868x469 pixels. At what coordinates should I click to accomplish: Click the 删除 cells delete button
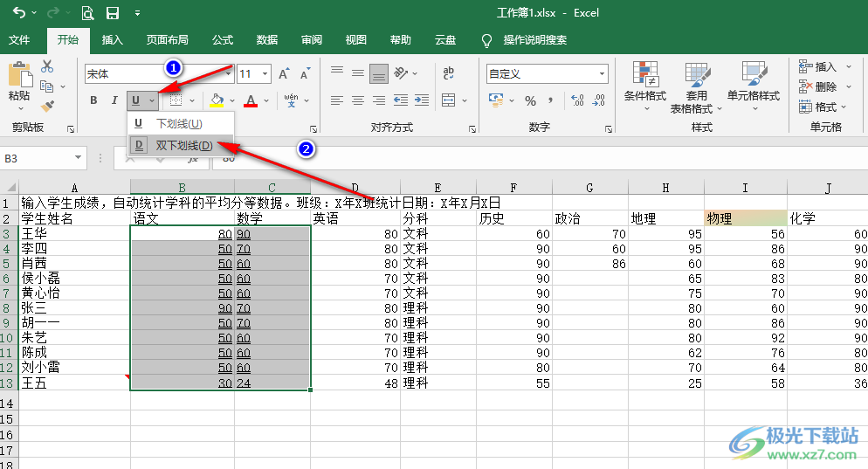point(825,87)
